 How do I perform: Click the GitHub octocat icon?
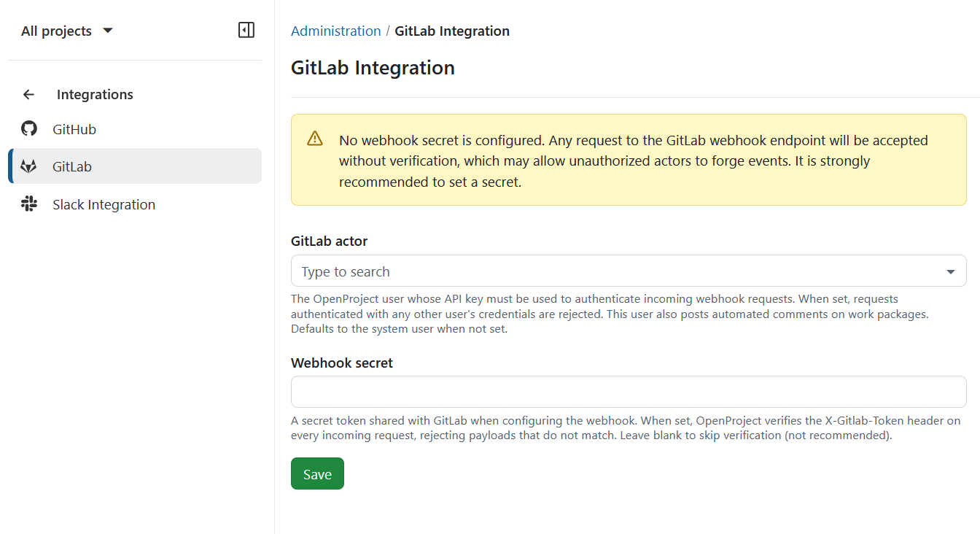tap(28, 129)
